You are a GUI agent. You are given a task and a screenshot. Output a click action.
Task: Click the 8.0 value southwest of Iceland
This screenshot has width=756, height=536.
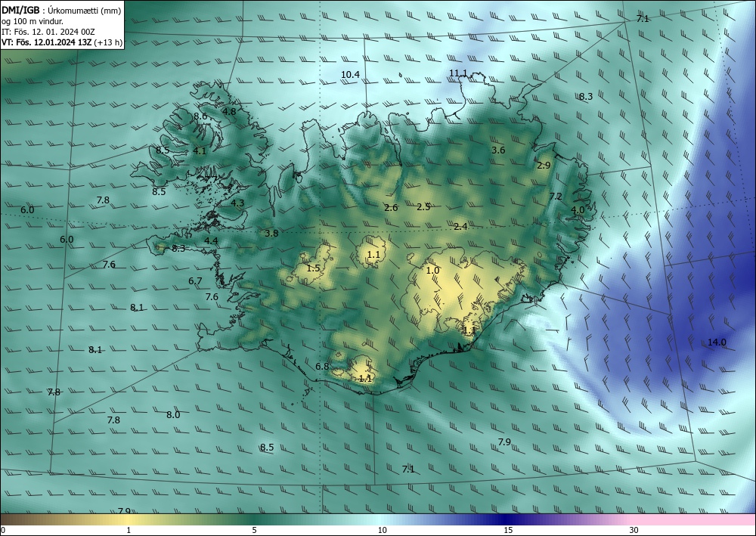coord(172,414)
